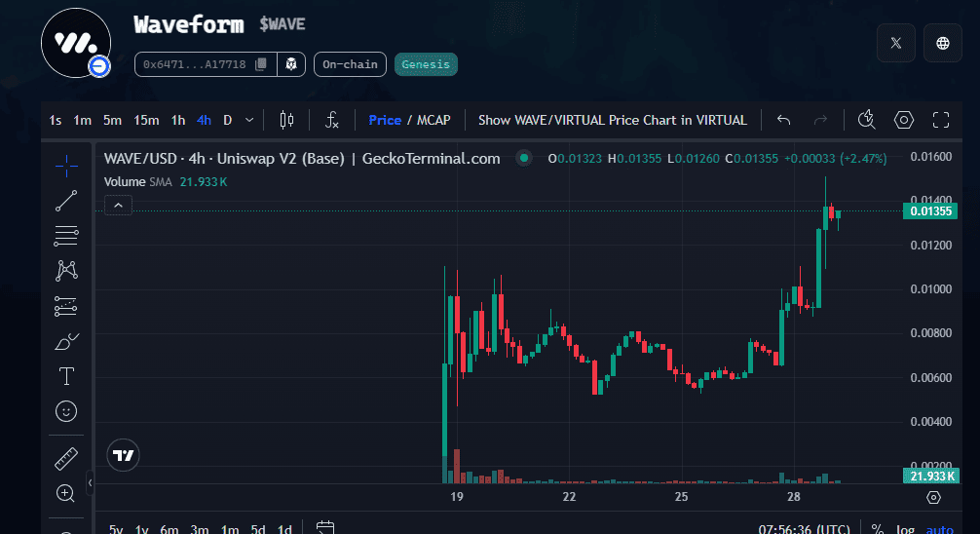
Task: Toggle the log scale
Action: [x=905, y=529]
